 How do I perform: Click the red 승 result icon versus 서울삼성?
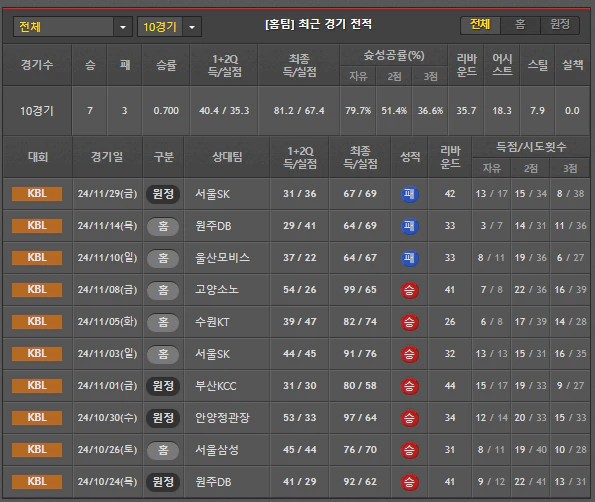click(409, 450)
